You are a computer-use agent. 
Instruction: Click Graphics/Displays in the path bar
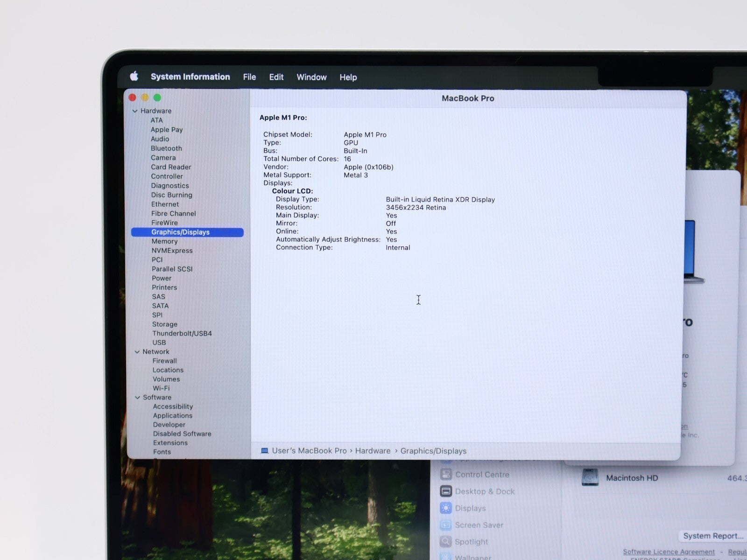pyautogui.click(x=433, y=451)
